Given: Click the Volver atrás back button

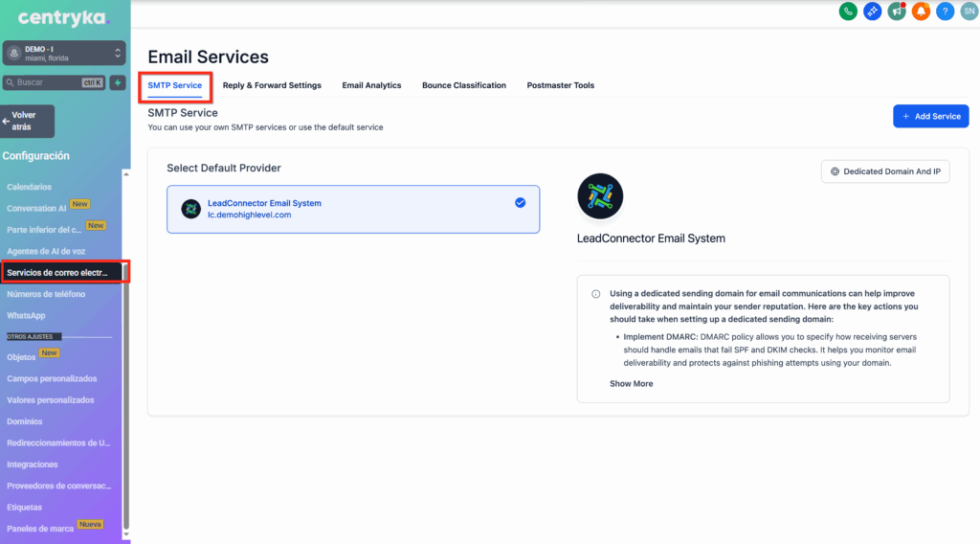Looking at the screenshot, I should pos(29,121).
